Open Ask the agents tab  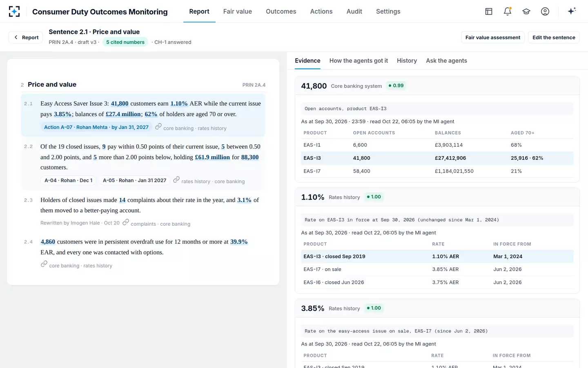click(x=446, y=61)
